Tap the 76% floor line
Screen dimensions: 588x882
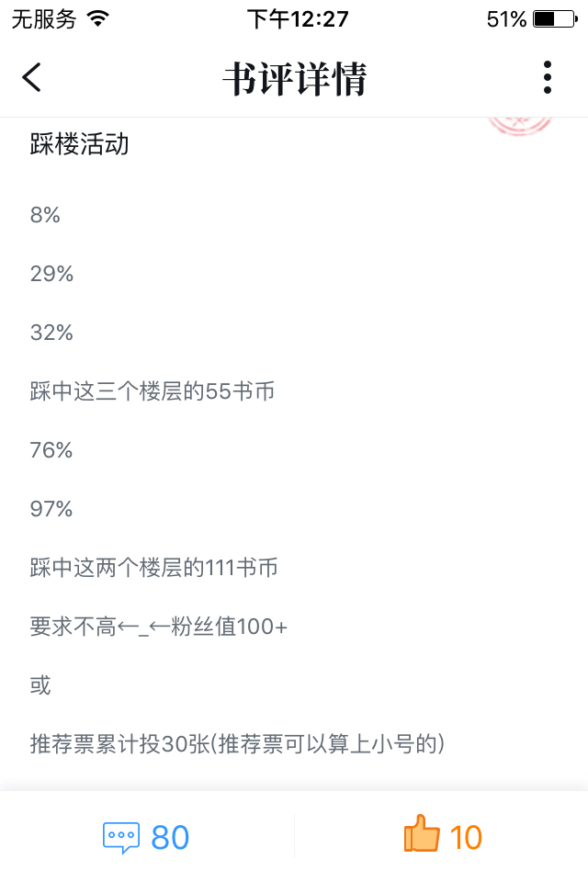pos(51,450)
